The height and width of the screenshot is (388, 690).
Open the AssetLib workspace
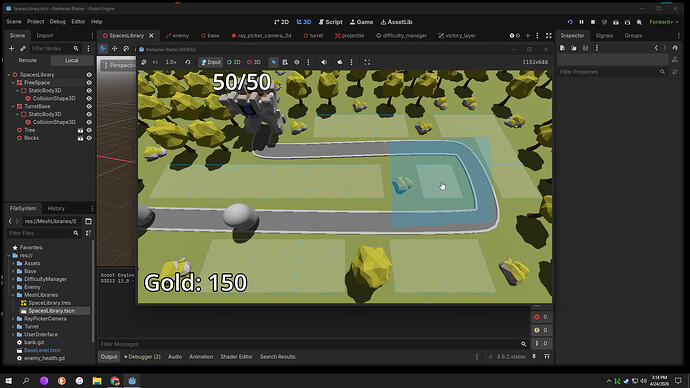pos(396,22)
